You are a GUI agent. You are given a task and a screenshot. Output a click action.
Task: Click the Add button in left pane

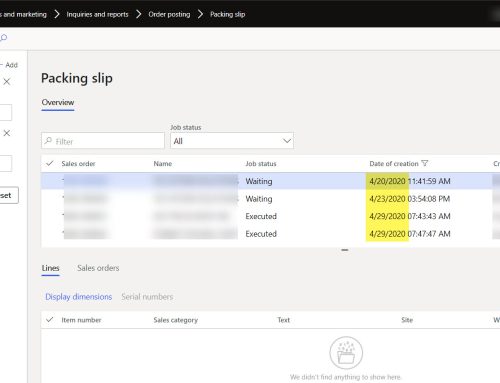tap(9, 65)
